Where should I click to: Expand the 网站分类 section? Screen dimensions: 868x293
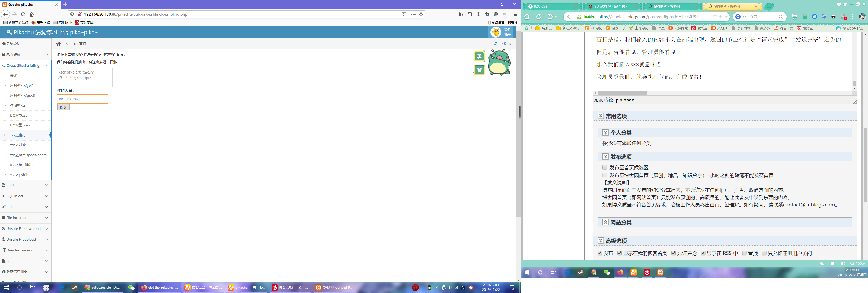[605, 222]
